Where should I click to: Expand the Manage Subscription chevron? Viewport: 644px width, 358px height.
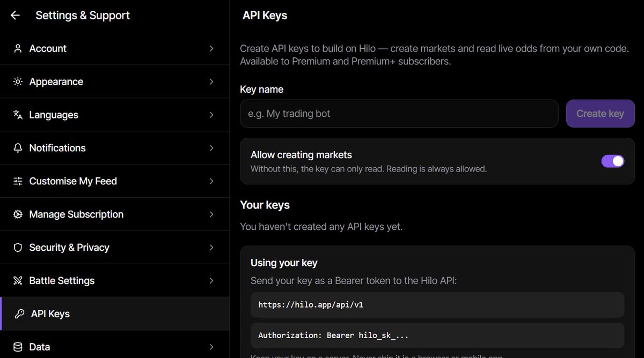pos(211,214)
